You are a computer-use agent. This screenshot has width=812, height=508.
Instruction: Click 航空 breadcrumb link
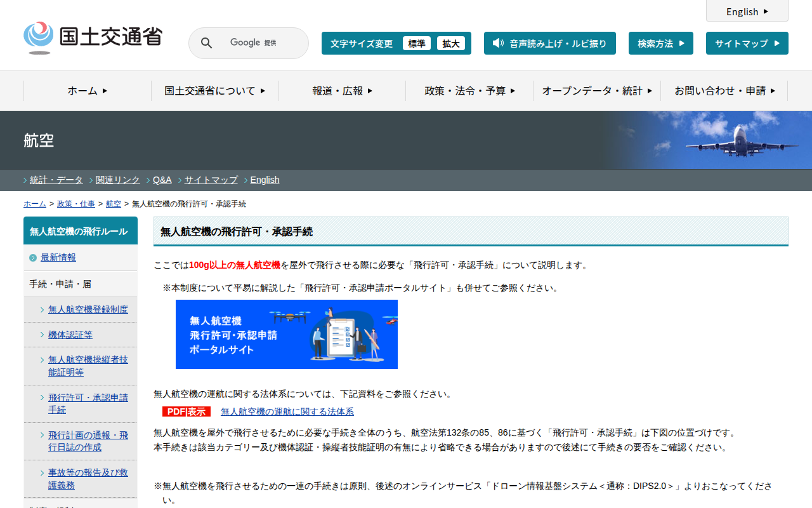[x=114, y=204]
